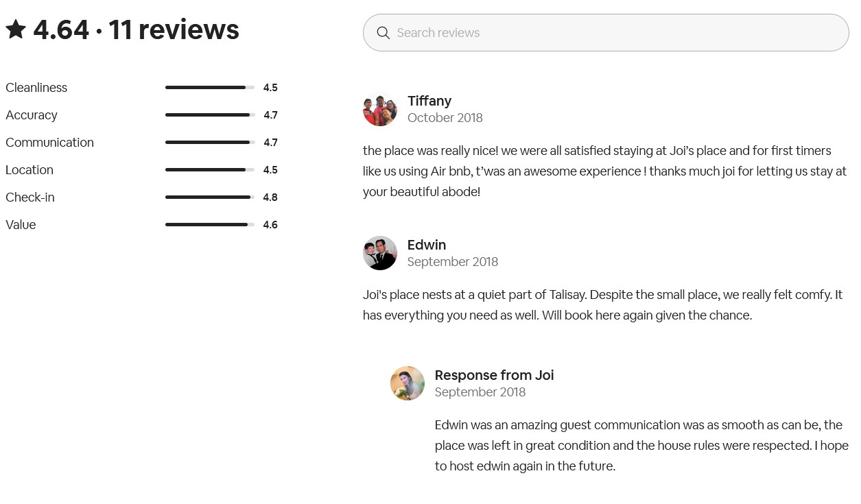861x504 pixels.
Task: Open Edwin's profile photo
Action: (380, 253)
